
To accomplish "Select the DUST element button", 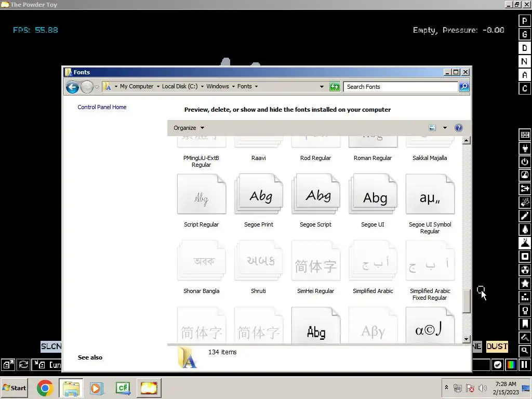I will 497,347.
